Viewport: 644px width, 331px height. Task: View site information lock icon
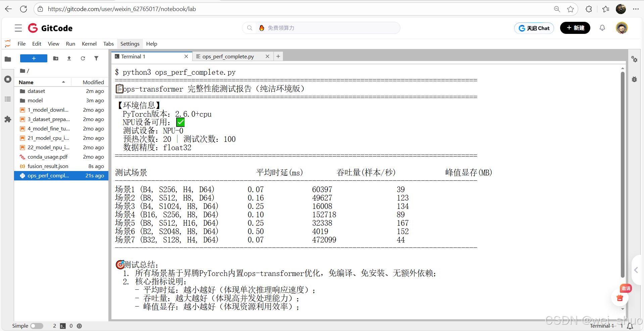40,9
